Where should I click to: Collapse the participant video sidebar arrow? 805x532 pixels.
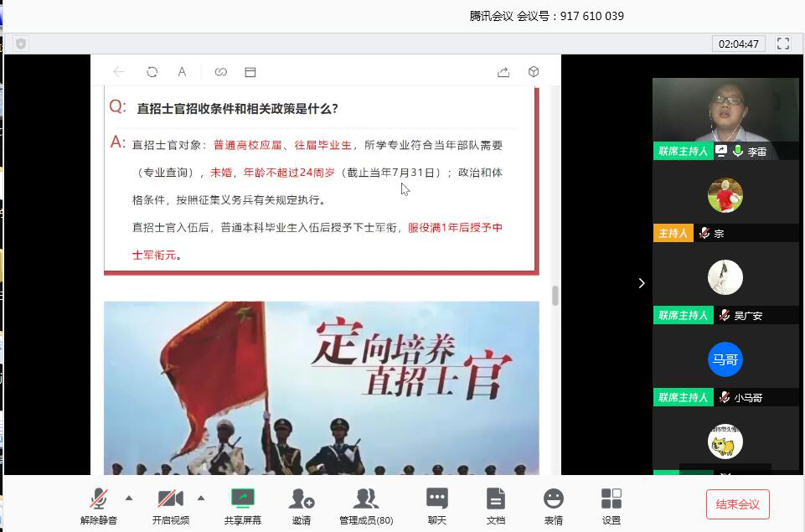click(642, 283)
